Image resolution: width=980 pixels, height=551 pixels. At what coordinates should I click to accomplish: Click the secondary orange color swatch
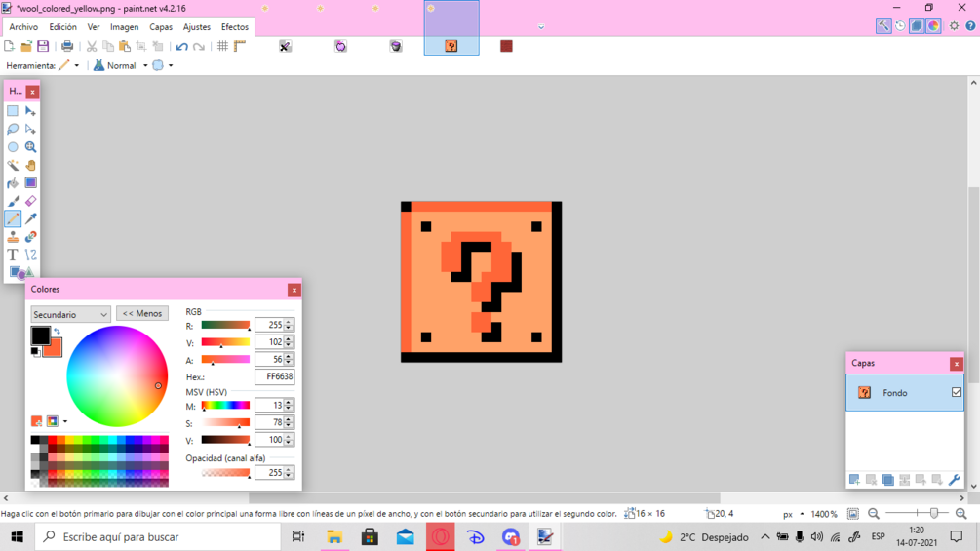pos(55,350)
